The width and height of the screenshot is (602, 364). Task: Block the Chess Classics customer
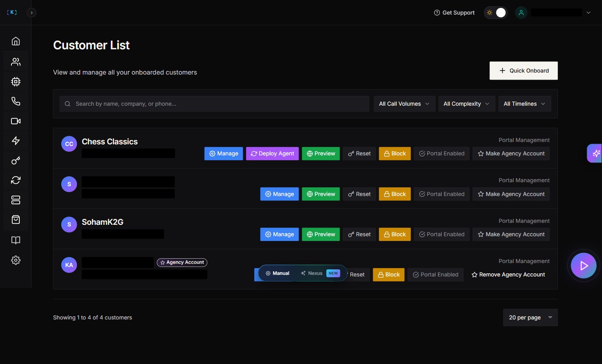[395, 153]
